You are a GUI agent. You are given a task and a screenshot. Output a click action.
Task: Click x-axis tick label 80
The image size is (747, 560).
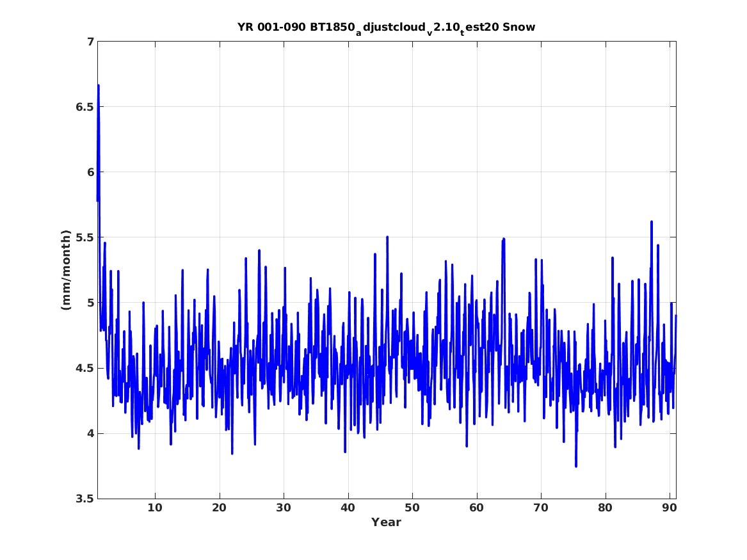(605, 508)
